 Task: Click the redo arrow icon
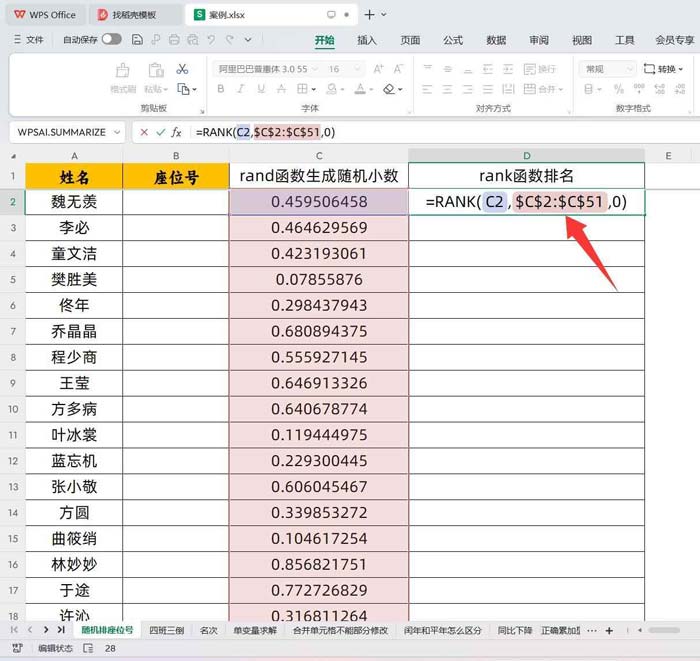(x=230, y=40)
